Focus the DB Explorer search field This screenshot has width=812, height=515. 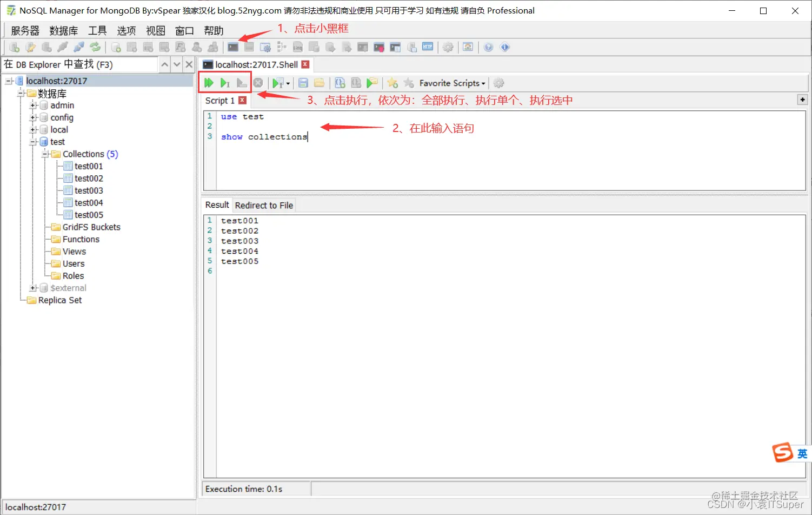(x=80, y=64)
